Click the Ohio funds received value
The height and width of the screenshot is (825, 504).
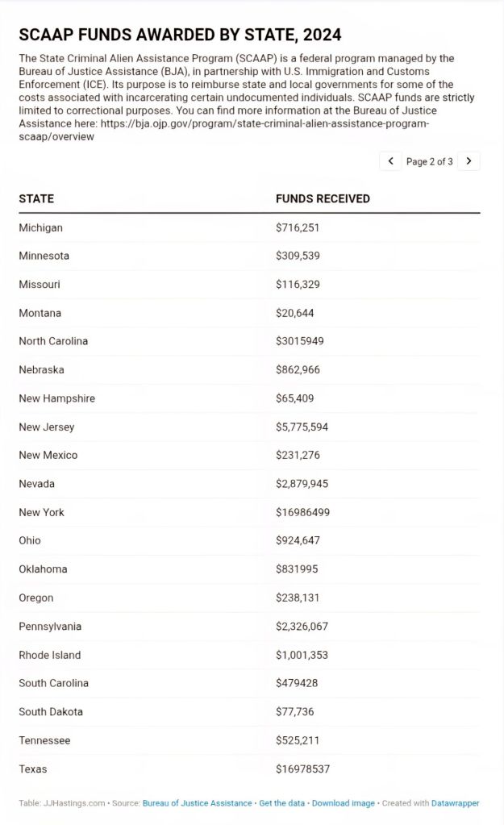(298, 540)
